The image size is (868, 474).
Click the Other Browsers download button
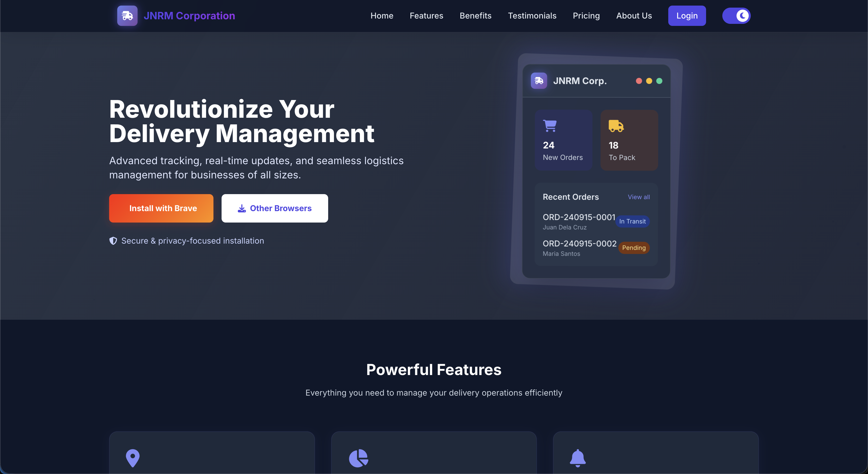[x=274, y=208]
